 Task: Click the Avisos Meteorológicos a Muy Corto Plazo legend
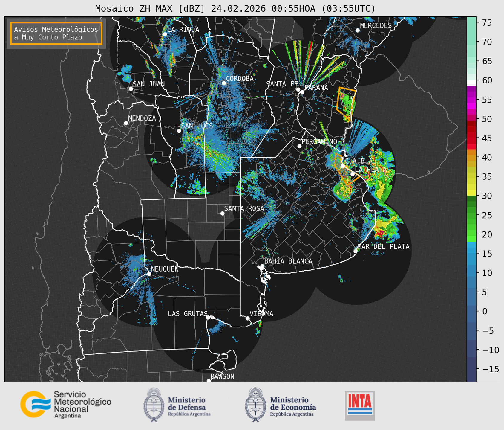[x=56, y=33]
